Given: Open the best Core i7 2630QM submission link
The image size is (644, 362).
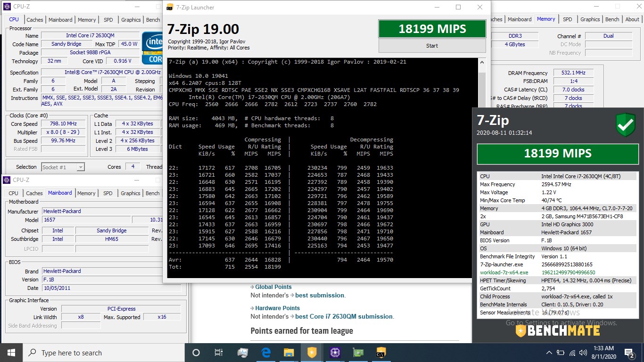Looking at the screenshot, I should click(344, 316).
